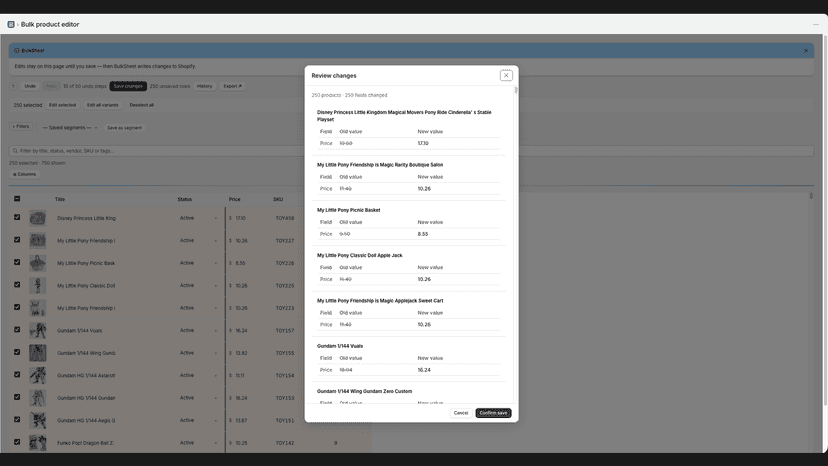This screenshot has height=466, width=828.
Task: Click the Export button
Action: pos(232,86)
